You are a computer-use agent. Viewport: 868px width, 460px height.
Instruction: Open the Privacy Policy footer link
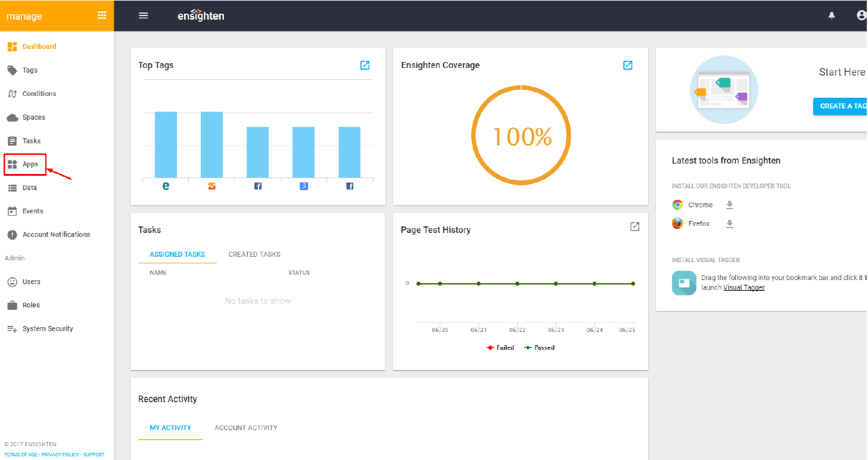tap(60, 455)
